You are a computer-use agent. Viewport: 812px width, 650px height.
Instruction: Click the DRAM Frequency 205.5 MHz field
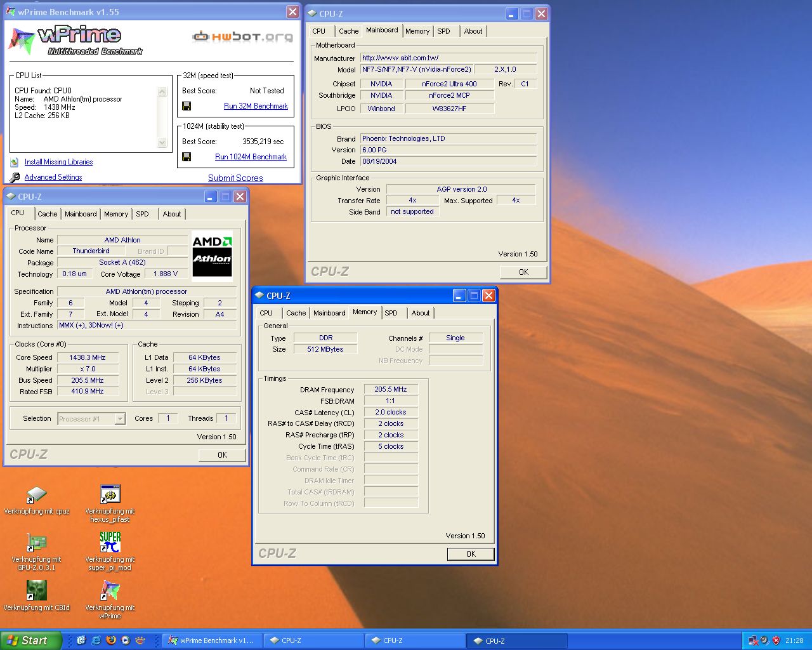(x=391, y=390)
